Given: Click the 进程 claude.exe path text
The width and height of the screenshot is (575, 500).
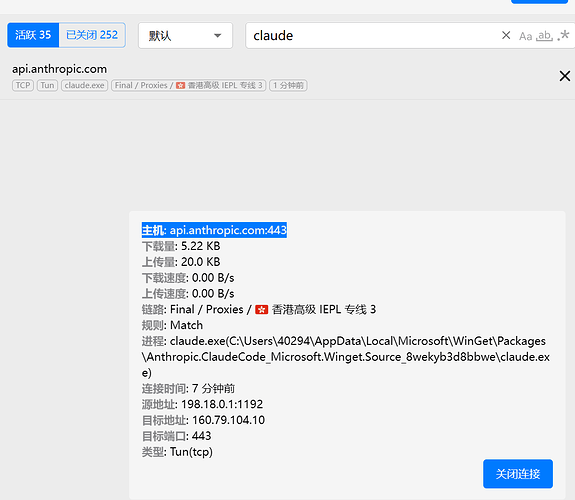Looking at the screenshot, I should tap(345, 357).
